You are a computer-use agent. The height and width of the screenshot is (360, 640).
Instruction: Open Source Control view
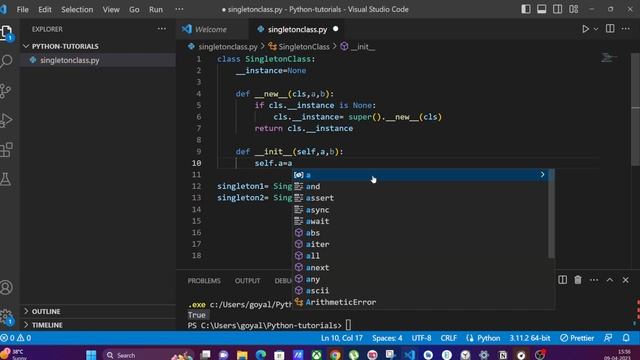tap(6, 91)
